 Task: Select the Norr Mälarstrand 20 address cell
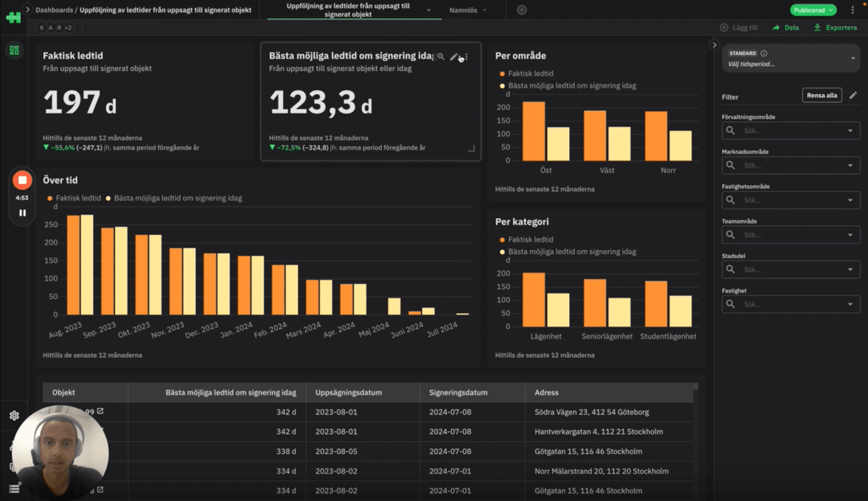point(609,471)
